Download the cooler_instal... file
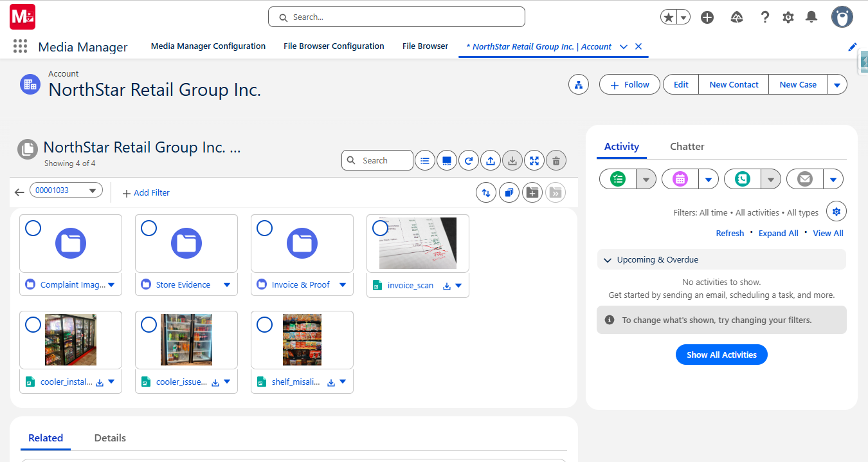Image resolution: width=868 pixels, height=462 pixels. coord(100,382)
